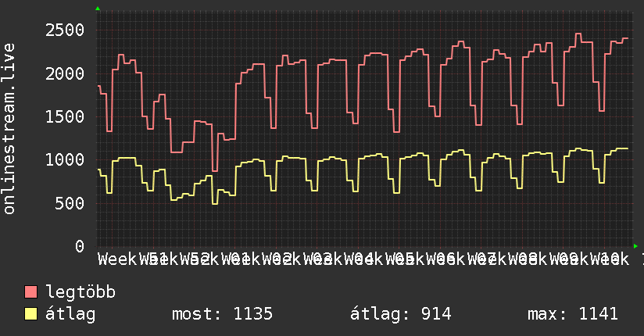Click the green arrow atop the y-axis

point(98,9)
